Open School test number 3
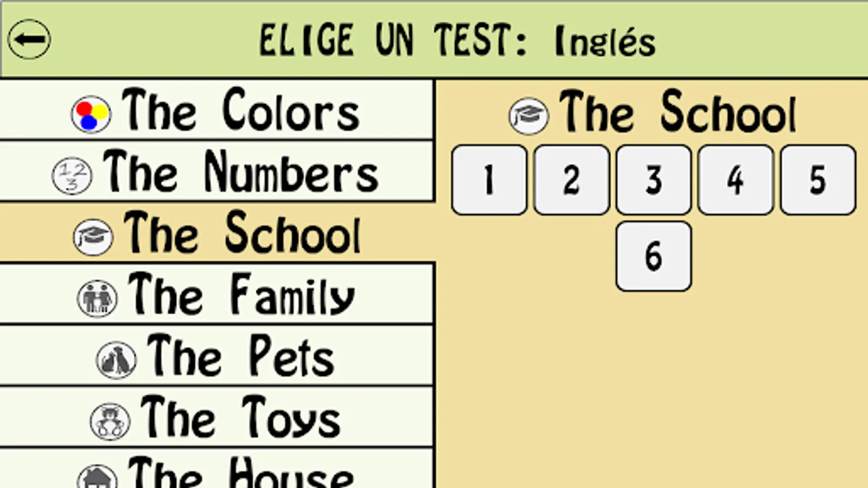 tap(654, 179)
